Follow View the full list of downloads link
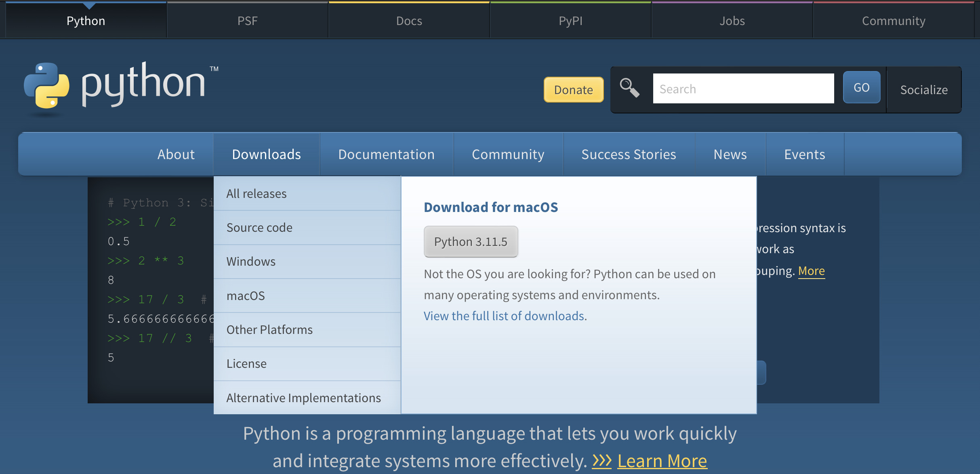The width and height of the screenshot is (980, 474). [x=504, y=316]
